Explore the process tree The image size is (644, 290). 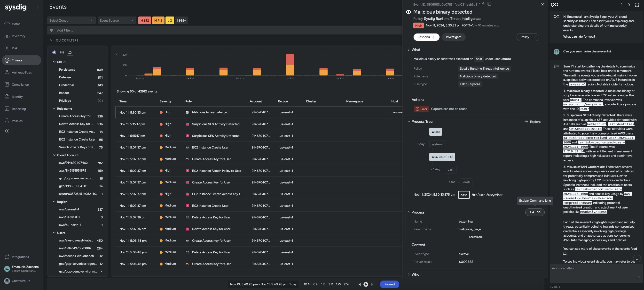click(x=533, y=122)
